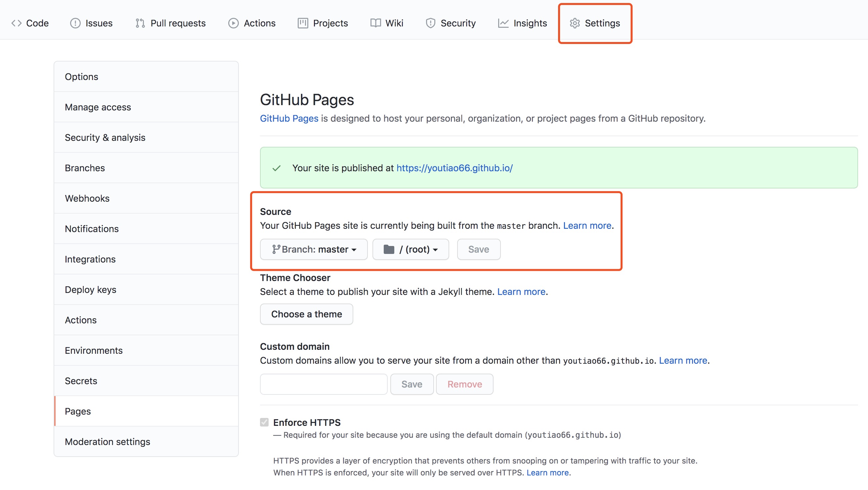The image size is (868, 490).
Task: Click Learn more link under Theme Chooser
Action: tap(521, 292)
